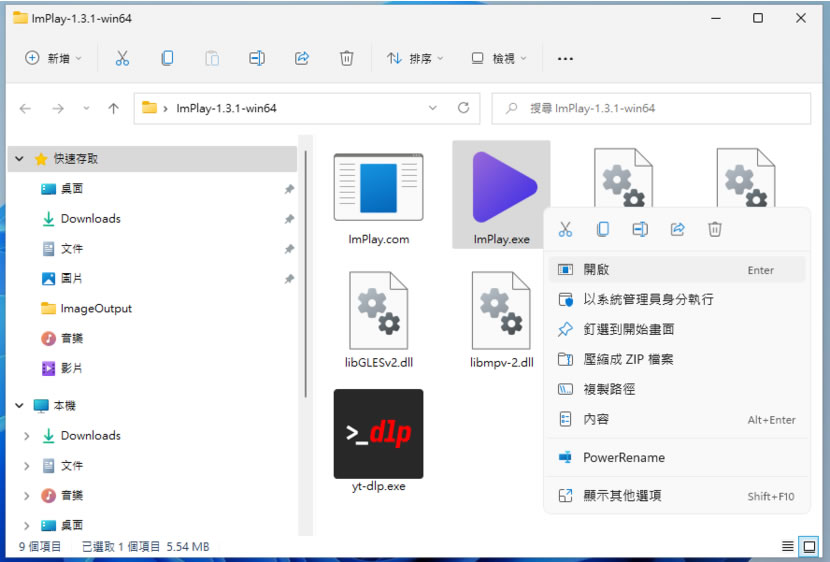
Task: Choose 釘選到開始畫面
Action: 677,330
